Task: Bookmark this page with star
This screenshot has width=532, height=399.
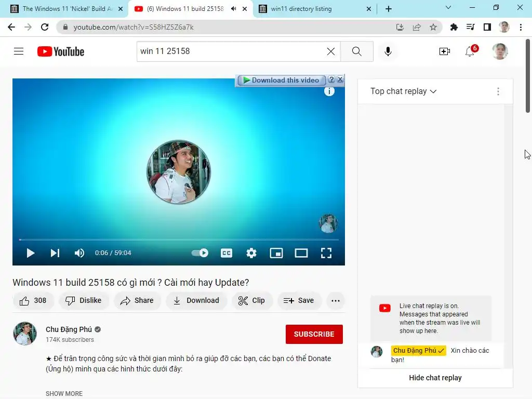Action: [433, 27]
